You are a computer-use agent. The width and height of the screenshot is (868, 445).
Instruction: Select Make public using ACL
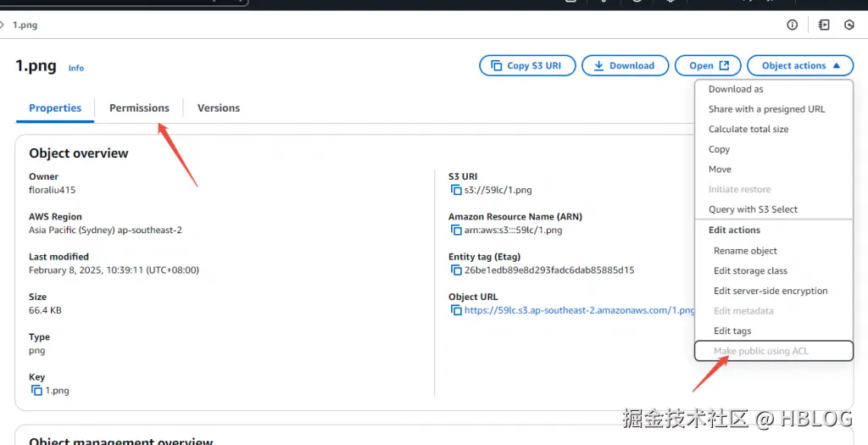click(x=774, y=351)
